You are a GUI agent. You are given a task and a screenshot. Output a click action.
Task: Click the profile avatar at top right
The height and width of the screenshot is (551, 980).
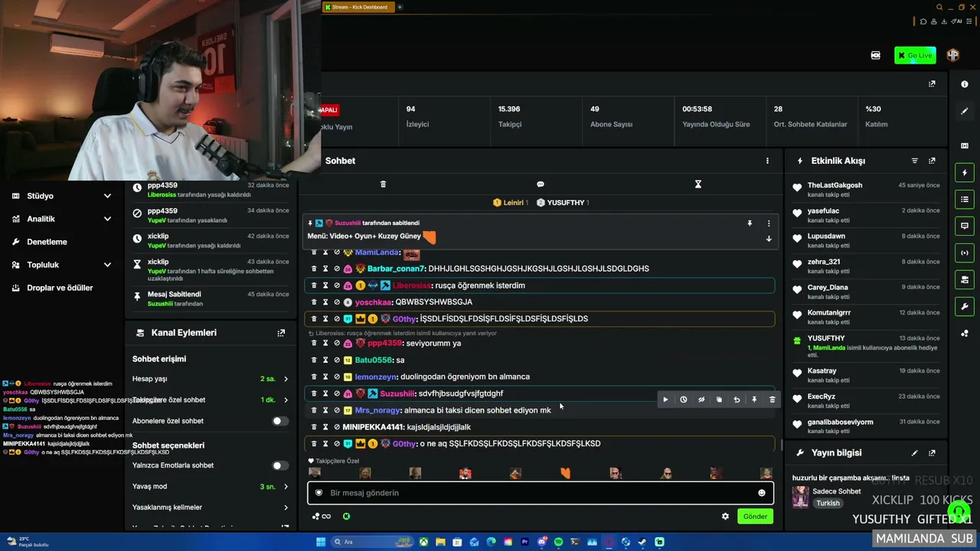953,55
